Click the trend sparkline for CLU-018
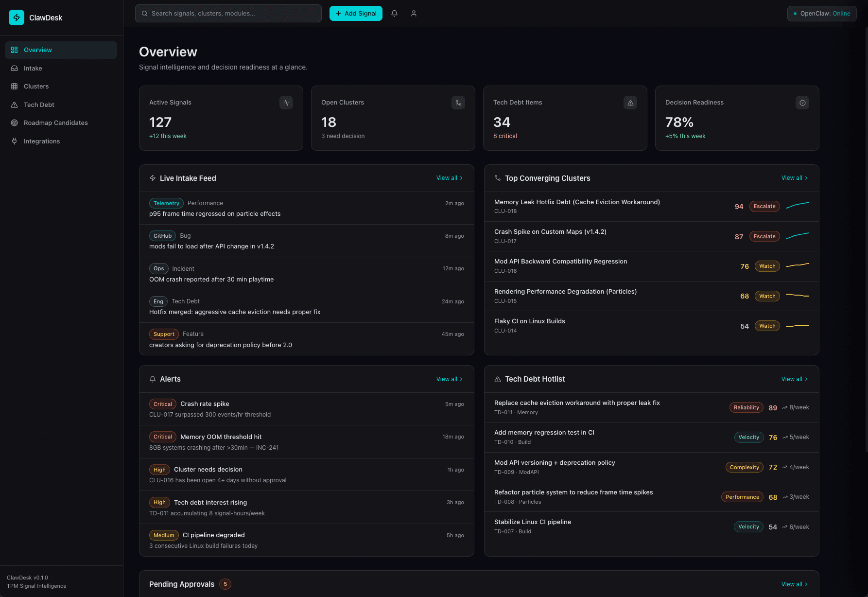The height and width of the screenshot is (597, 868). (797, 206)
